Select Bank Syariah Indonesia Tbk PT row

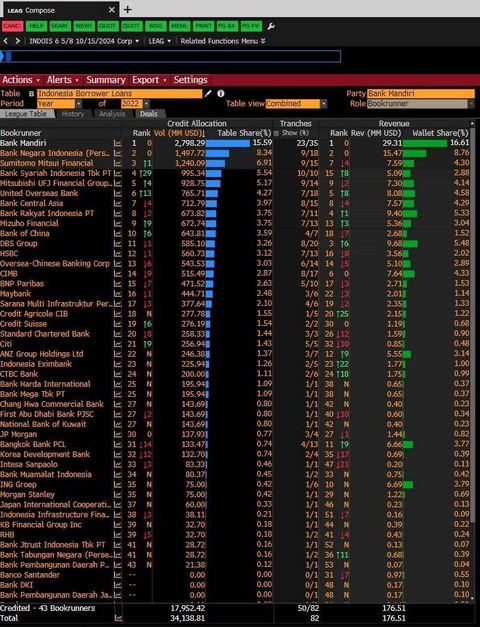pyautogui.click(x=236, y=173)
